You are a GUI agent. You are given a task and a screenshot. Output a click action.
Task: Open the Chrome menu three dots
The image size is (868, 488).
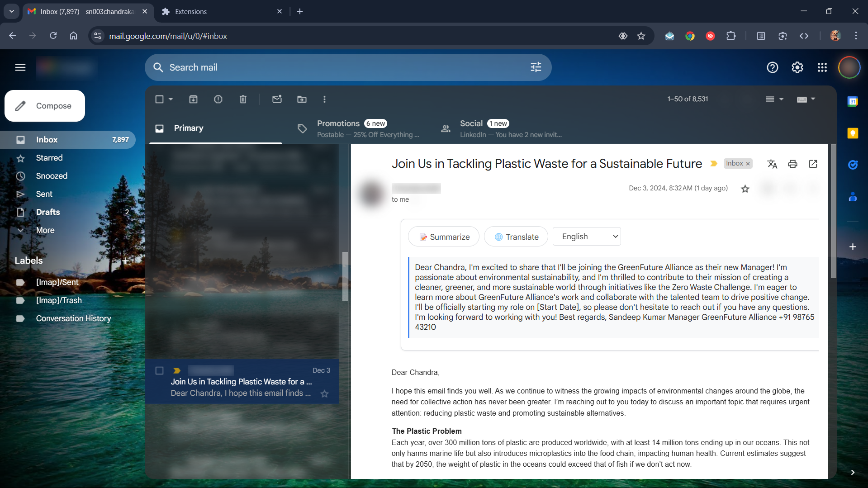point(856,36)
